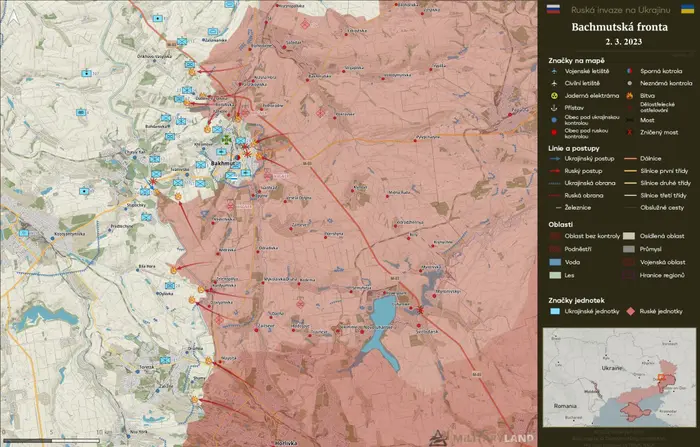Click the Silnice druhé třídy legend label
Image resolution: width=700 pixels, height=447 pixels.
[x=666, y=183]
